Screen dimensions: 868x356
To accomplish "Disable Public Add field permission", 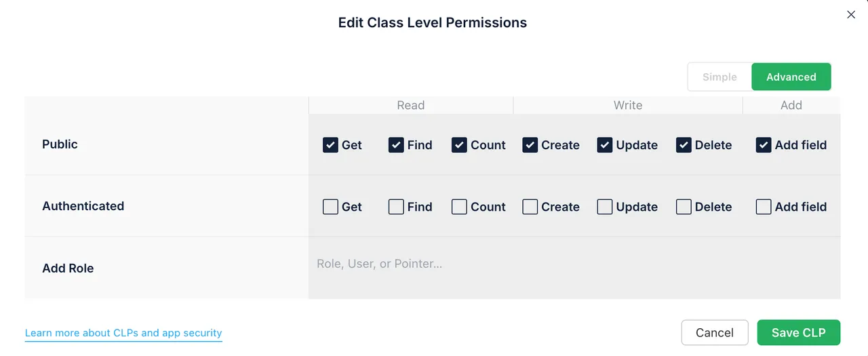I will coord(764,145).
